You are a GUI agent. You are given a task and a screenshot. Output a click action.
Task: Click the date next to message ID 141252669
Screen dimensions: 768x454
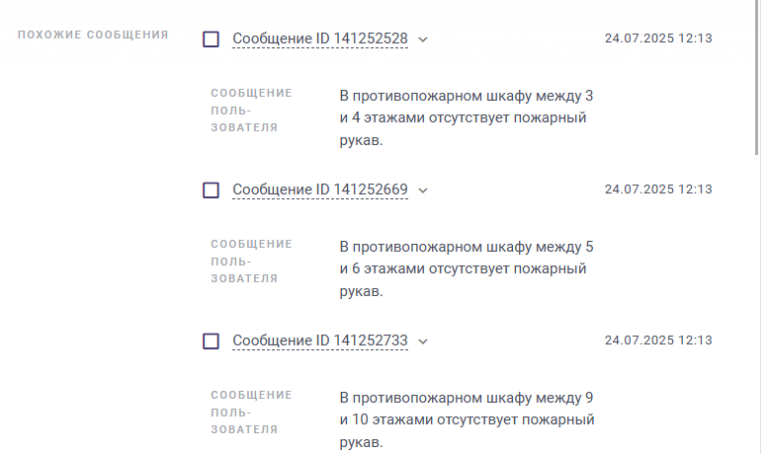click(658, 189)
